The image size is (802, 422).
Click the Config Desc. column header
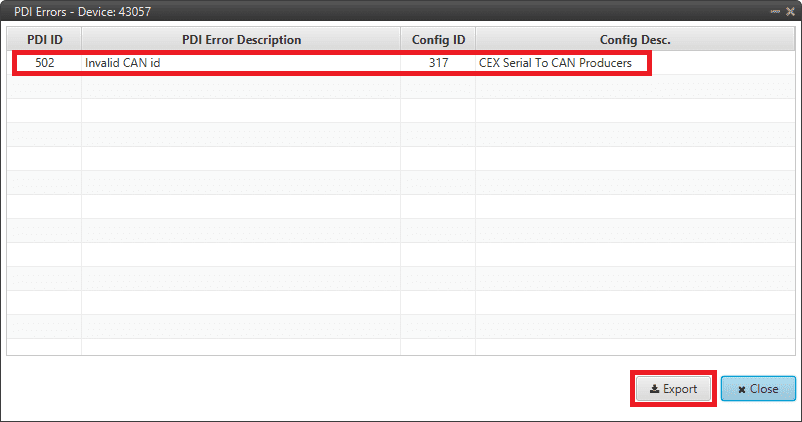(x=634, y=39)
